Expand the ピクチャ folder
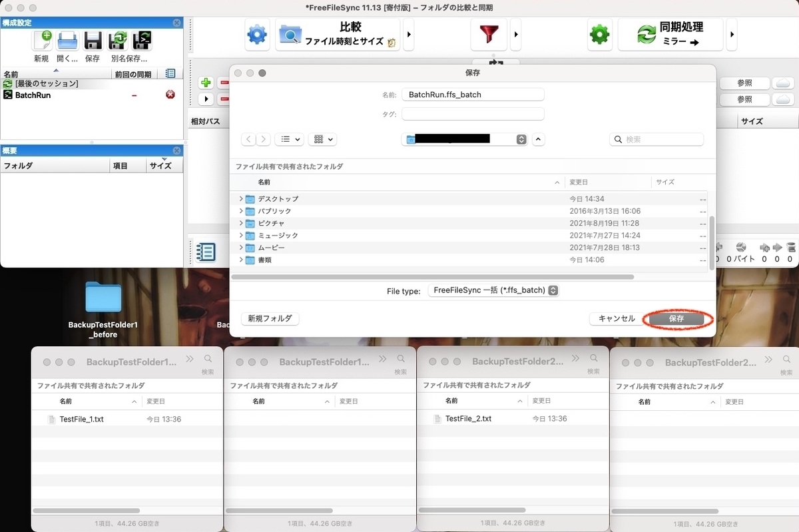 pos(241,223)
